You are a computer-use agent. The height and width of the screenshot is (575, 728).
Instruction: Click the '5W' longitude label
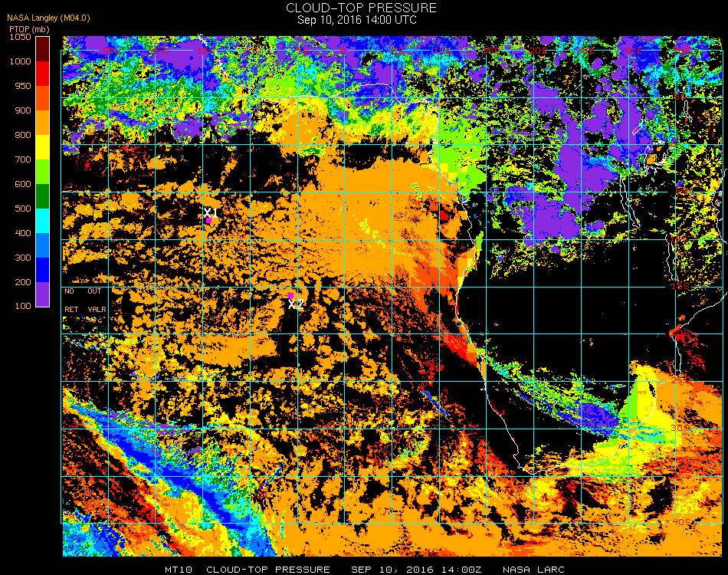tap(303, 50)
